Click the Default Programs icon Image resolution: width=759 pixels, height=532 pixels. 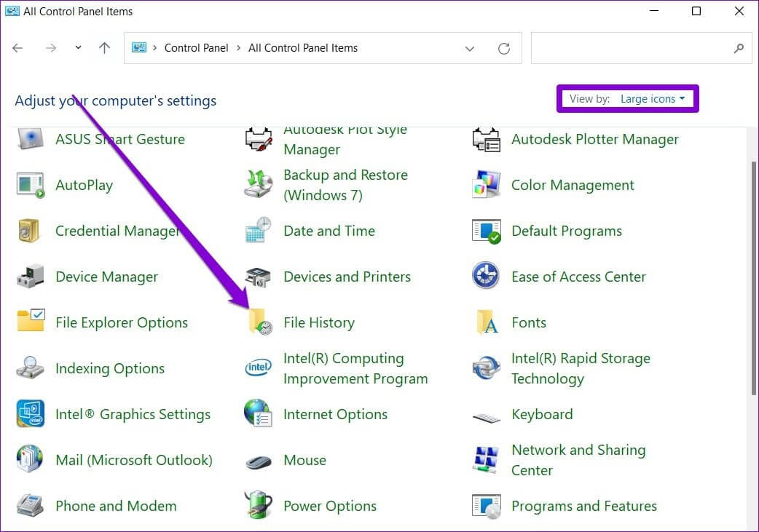tap(487, 231)
